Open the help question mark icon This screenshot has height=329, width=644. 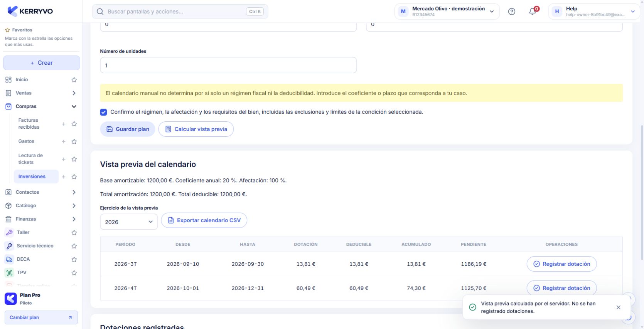point(512,12)
